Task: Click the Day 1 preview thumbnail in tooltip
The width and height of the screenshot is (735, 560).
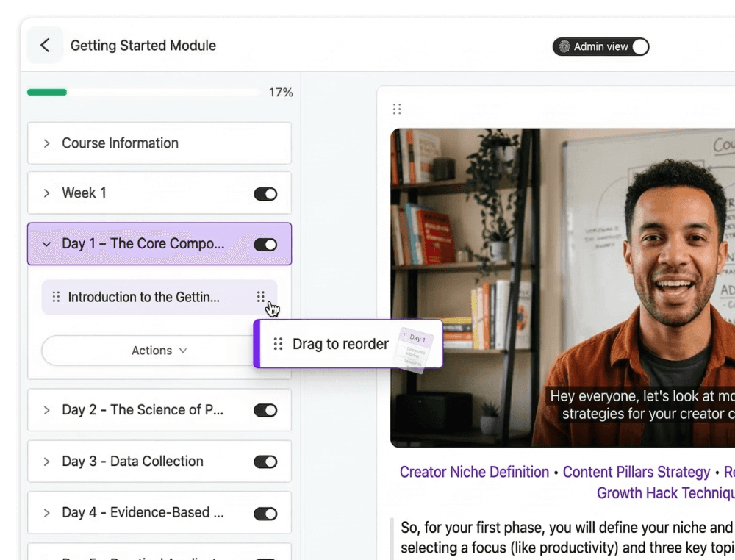Action: 415,350
